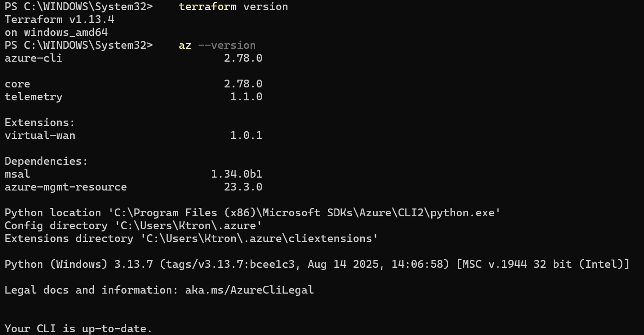The height and width of the screenshot is (335, 644).
Task: Click the "on windows_amd64" line
Action: (x=56, y=32)
